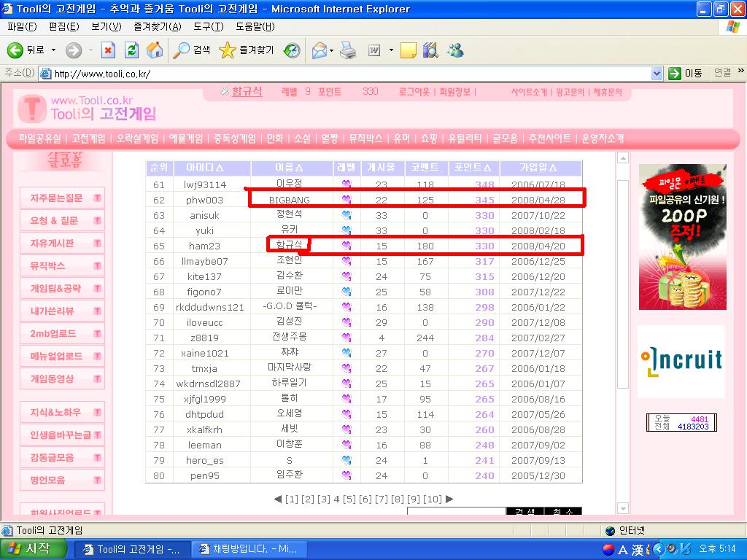Viewport: 747px width, 560px height.
Task: Go to previous pages with left arrow
Action: [x=278, y=499]
